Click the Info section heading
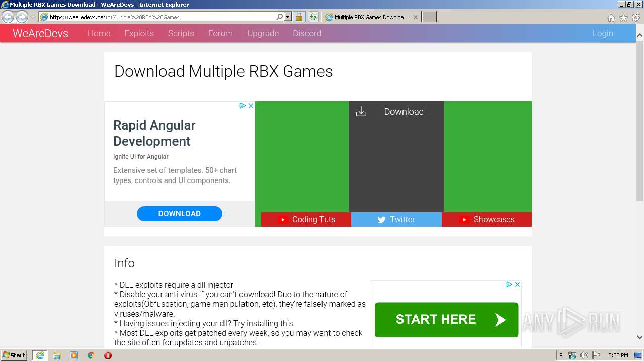 [x=124, y=263]
